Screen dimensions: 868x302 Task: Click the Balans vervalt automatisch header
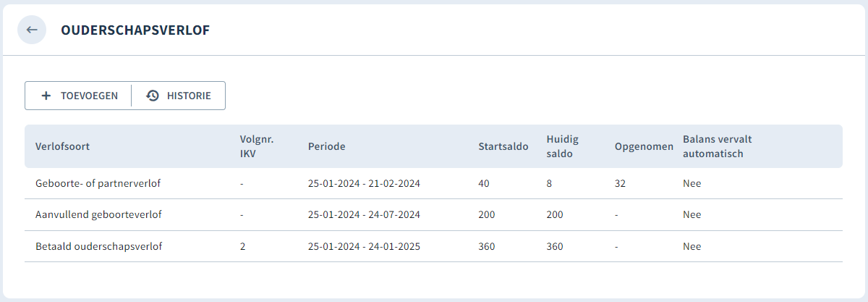coord(713,146)
